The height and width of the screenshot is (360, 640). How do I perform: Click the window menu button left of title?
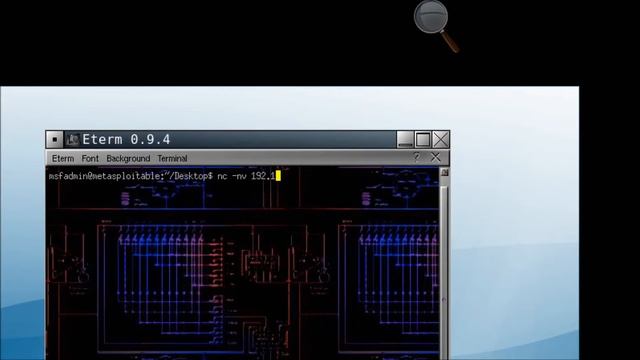(x=55, y=140)
